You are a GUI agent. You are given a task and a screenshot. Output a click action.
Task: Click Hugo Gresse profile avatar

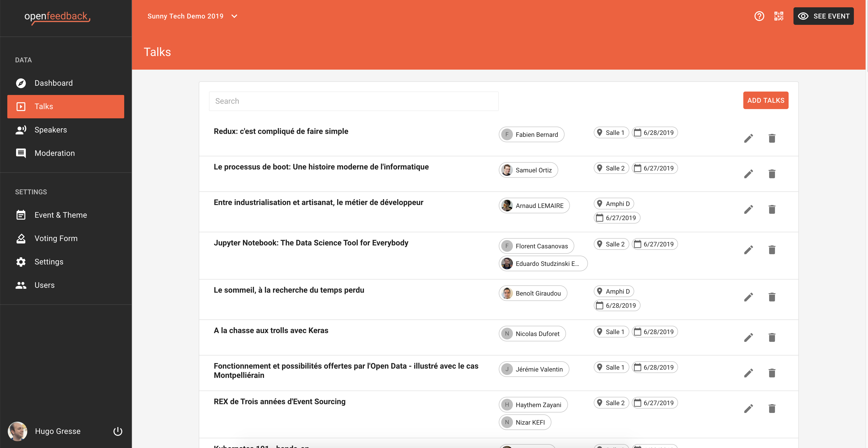pos(17,431)
